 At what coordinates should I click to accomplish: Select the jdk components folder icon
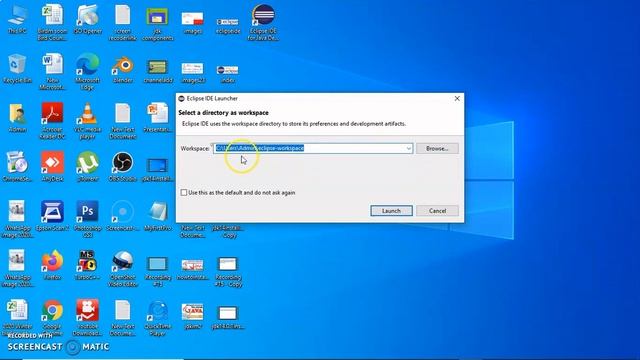click(x=158, y=22)
